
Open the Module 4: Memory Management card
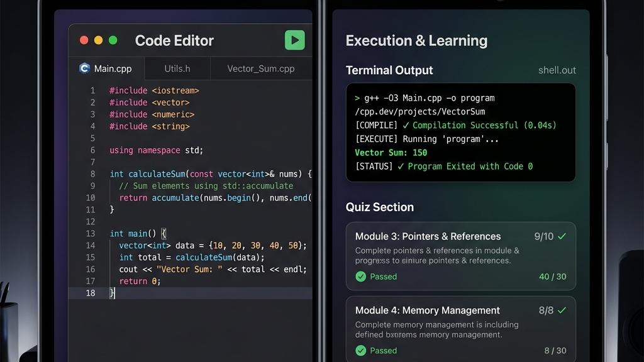[461, 329]
